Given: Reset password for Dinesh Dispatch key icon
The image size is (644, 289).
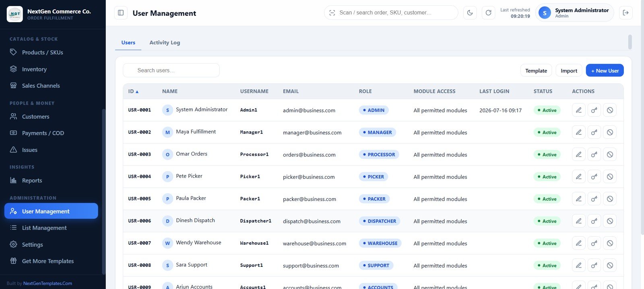Looking at the screenshot, I should pyautogui.click(x=594, y=221).
